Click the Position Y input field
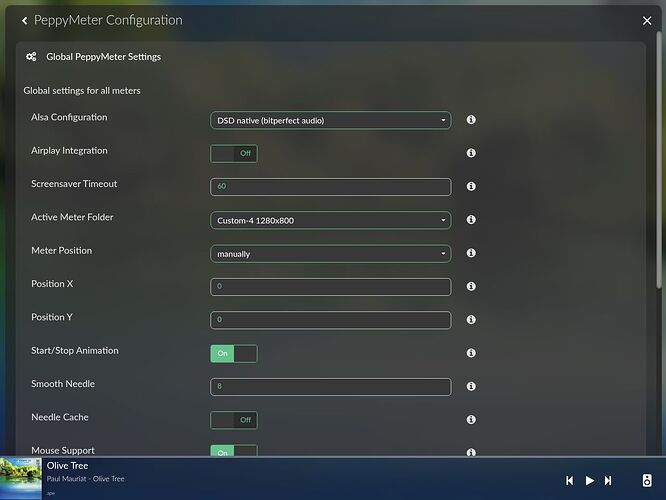This screenshot has width=666, height=500. [x=330, y=320]
